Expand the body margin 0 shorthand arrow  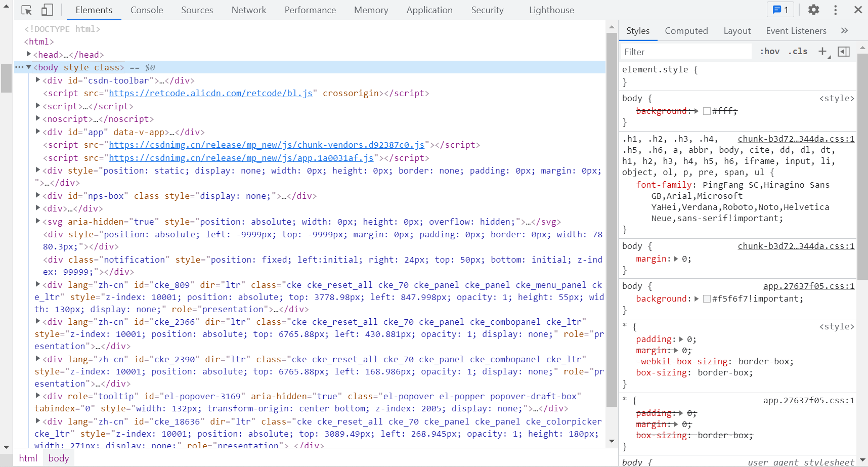point(676,259)
